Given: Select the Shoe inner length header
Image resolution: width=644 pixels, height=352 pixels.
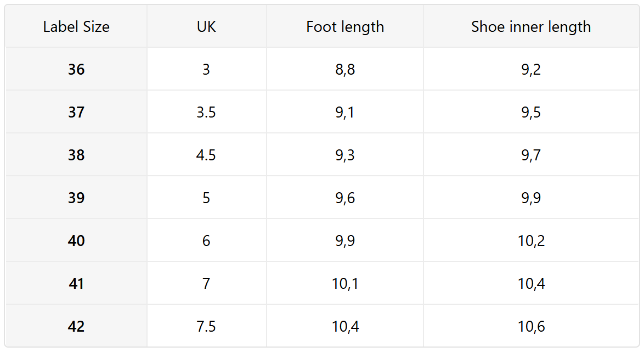Looking at the screenshot, I should (531, 27).
